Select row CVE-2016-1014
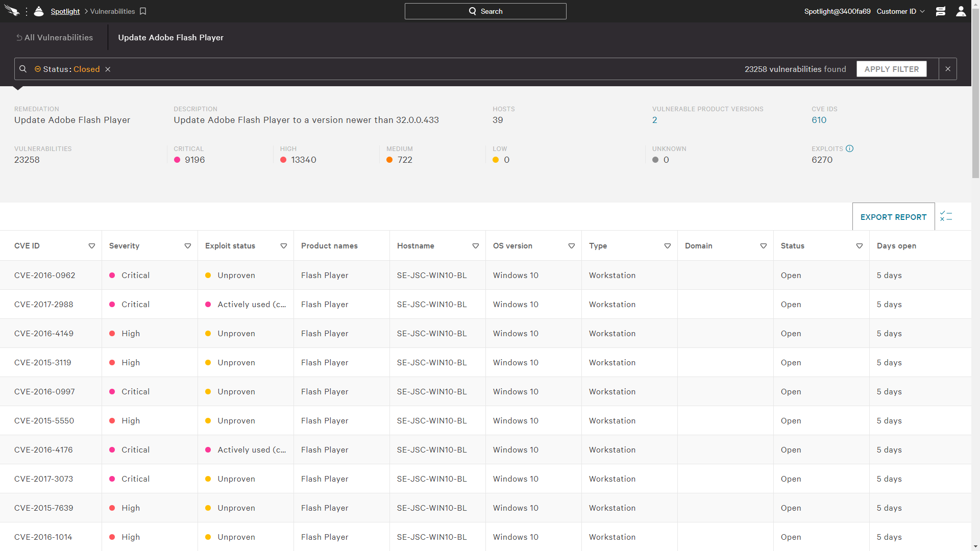Viewport: 980px width, 551px height. 485,537
